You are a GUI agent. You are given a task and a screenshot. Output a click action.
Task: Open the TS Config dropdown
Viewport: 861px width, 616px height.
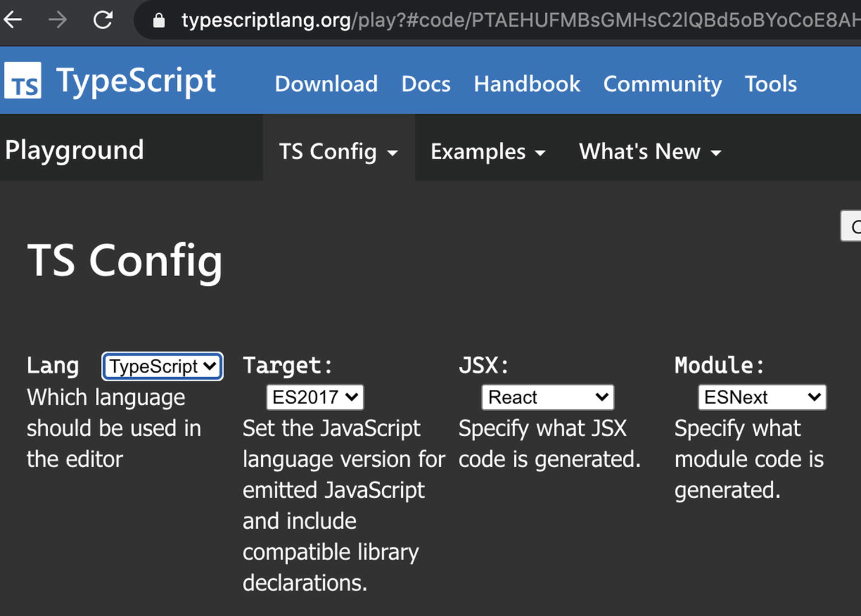click(339, 151)
